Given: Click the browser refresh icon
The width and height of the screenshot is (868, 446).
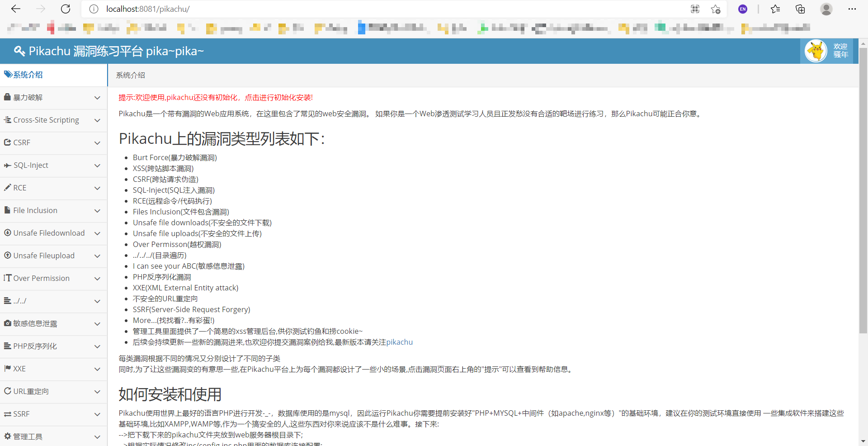Looking at the screenshot, I should point(66,9).
